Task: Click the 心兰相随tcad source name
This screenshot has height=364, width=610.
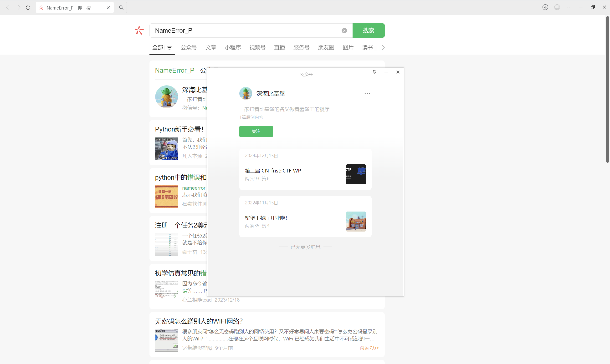Action: [x=197, y=300]
